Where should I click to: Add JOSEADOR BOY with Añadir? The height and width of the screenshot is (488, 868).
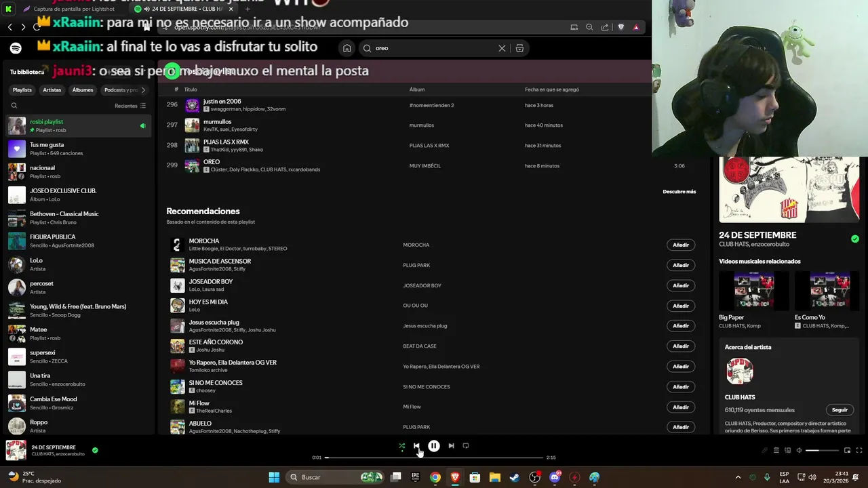tap(681, 285)
